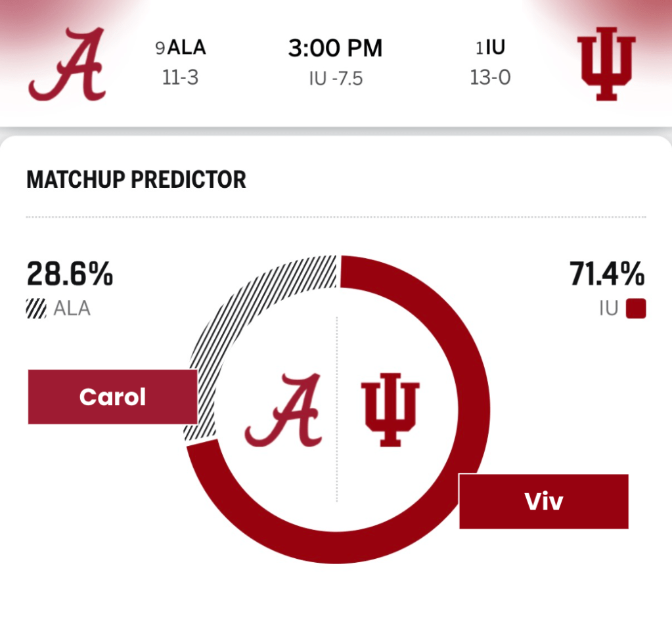Click the Alabama logo in the header
The height and width of the screenshot is (637, 672).
(67, 66)
